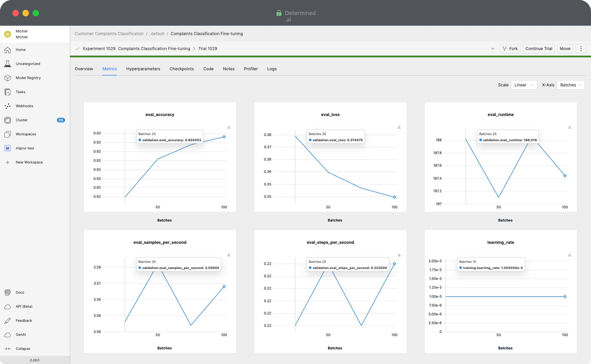Screen dimensions: 591x364
Task: Open the Hyperparameters tab
Action: 143,69
